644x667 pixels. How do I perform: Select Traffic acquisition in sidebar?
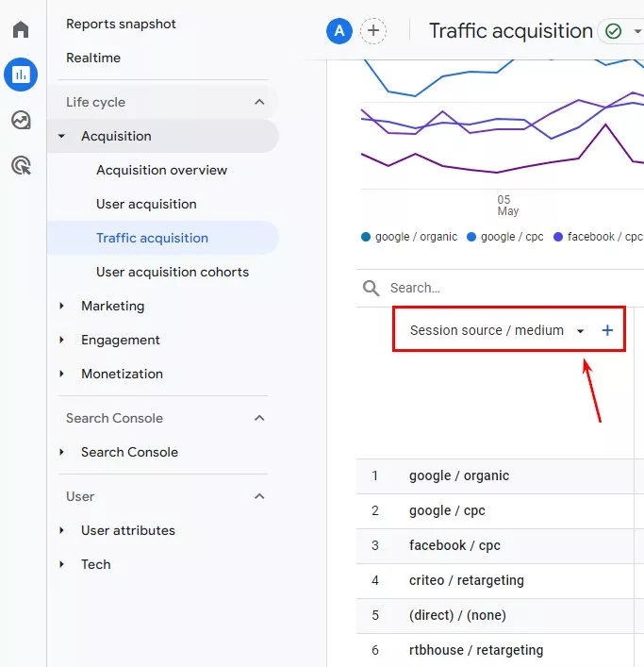tap(163, 238)
